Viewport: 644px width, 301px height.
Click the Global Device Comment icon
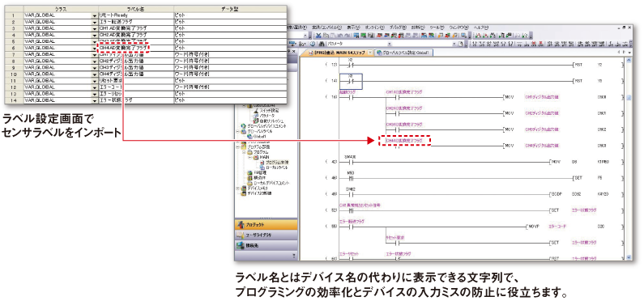pyautogui.click(x=244, y=126)
